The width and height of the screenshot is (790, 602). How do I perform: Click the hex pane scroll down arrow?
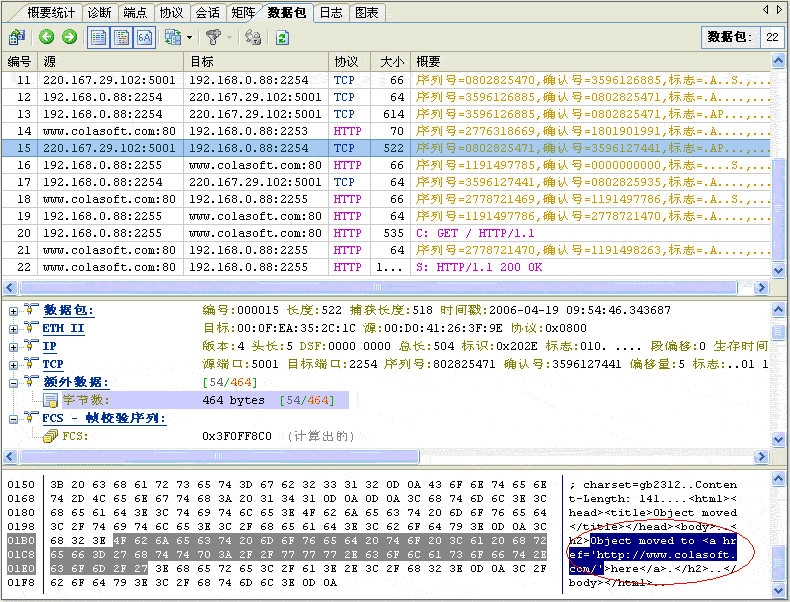(x=778, y=590)
